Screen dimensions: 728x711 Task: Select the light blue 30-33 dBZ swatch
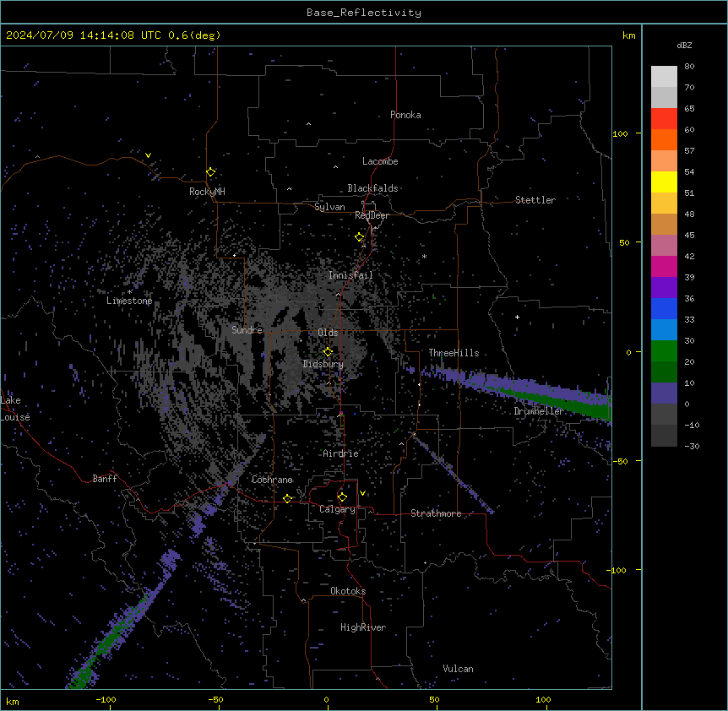pos(664,330)
